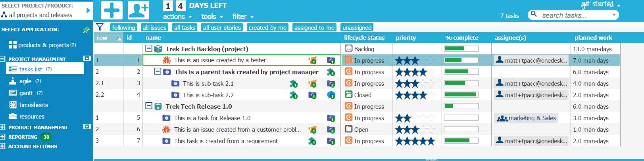
Task: Open the search tasks options arrow
Action: pyautogui.click(x=614, y=15)
